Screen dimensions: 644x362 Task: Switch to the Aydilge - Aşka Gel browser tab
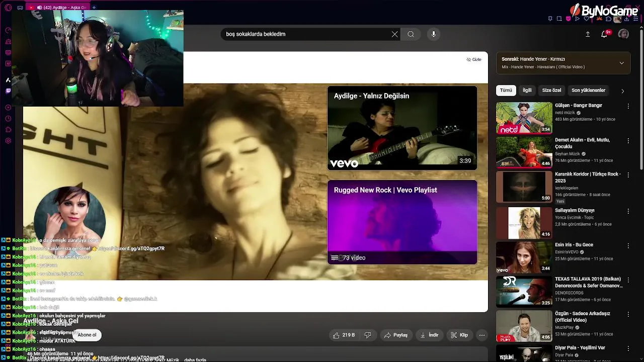tap(58, 8)
